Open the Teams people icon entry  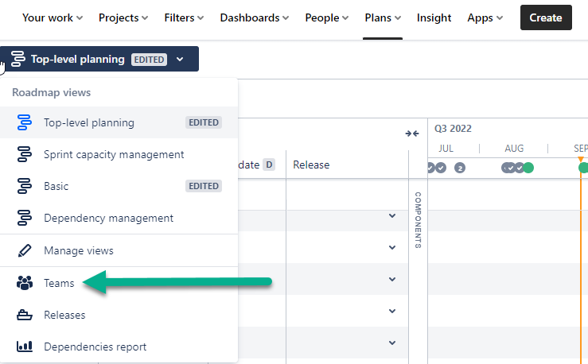point(24,283)
